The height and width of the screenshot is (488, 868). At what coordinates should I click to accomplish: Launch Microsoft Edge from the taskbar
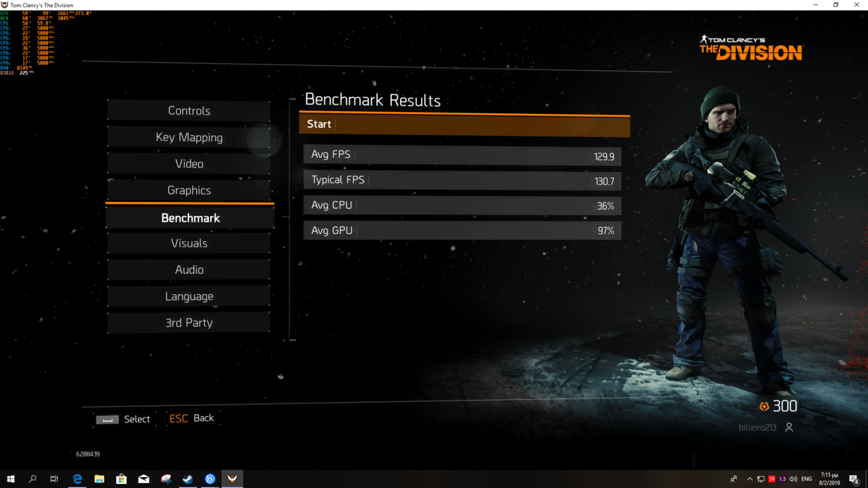click(x=77, y=479)
